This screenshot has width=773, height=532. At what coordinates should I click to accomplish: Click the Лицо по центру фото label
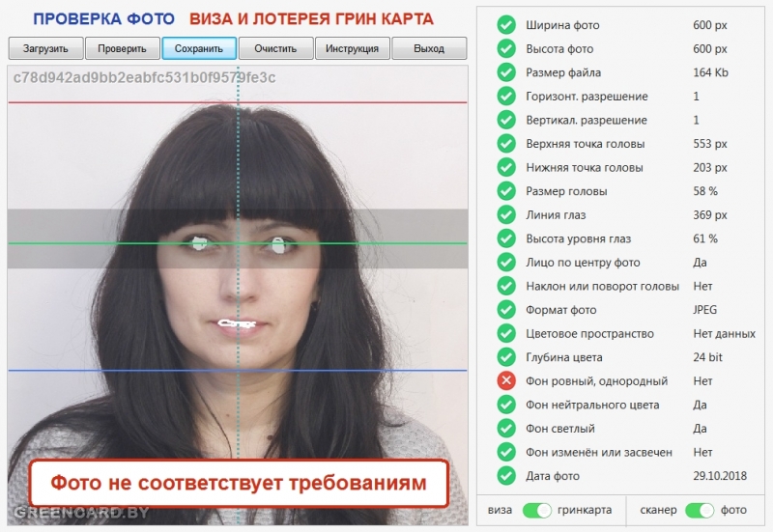(x=583, y=263)
